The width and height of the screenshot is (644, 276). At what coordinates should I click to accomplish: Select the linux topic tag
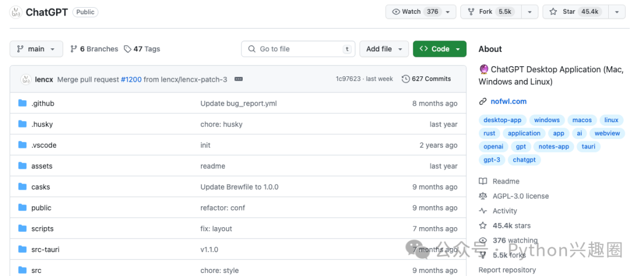(x=611, y=120)
